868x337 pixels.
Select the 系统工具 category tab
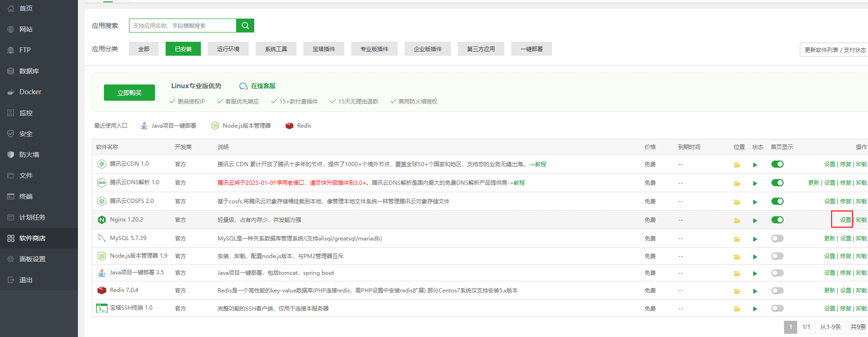click(276, 49)
